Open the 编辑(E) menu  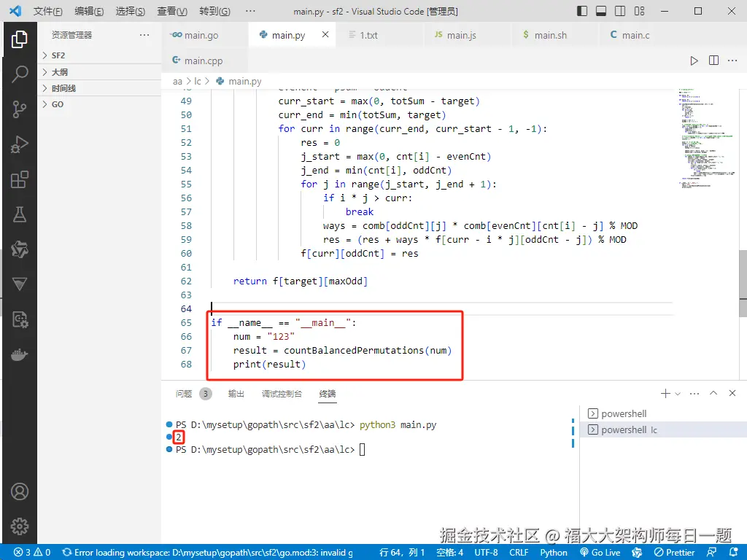[89, 11]
